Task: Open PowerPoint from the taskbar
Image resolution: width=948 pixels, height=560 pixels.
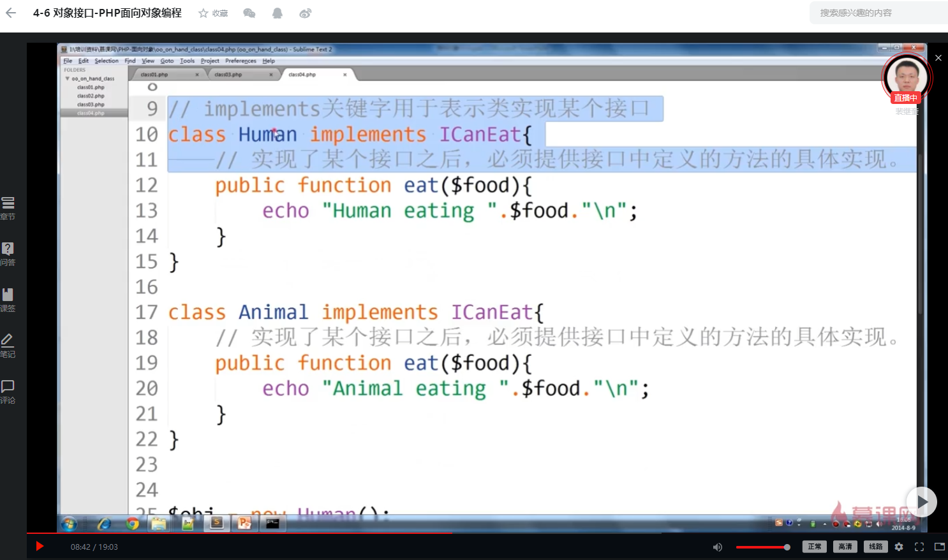Action: point(244,523)
